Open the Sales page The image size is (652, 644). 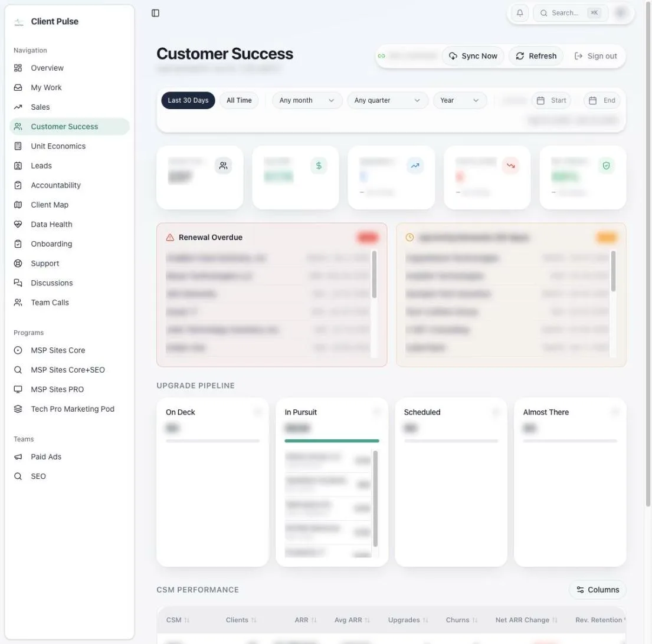tap(69, 107)
